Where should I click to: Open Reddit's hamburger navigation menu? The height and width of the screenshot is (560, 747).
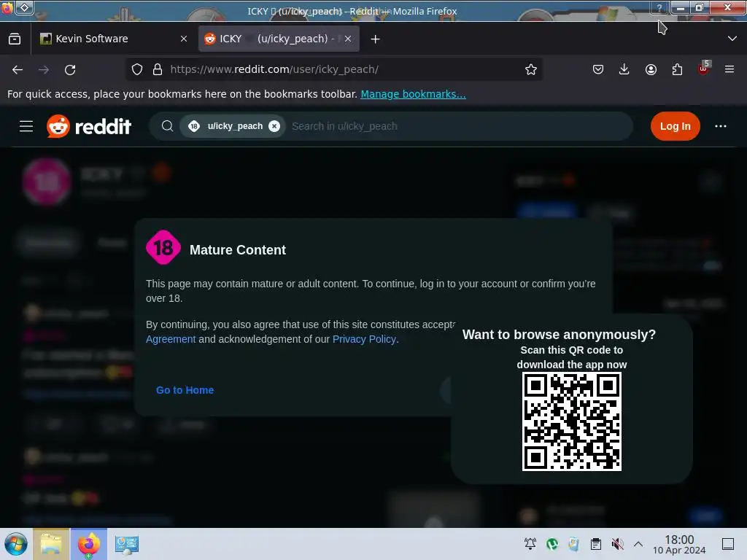(26, 126)
